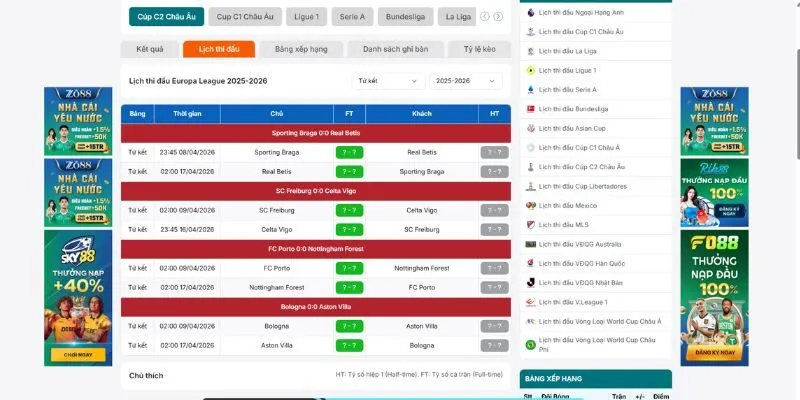Click HT score button for FC Porto home match

tap(494, 268)
